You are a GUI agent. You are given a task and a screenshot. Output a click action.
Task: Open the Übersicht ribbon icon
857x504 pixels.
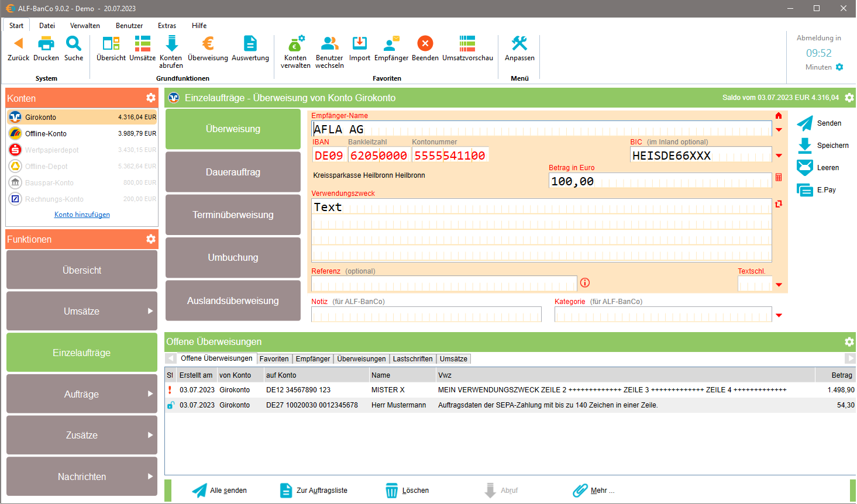111,43
